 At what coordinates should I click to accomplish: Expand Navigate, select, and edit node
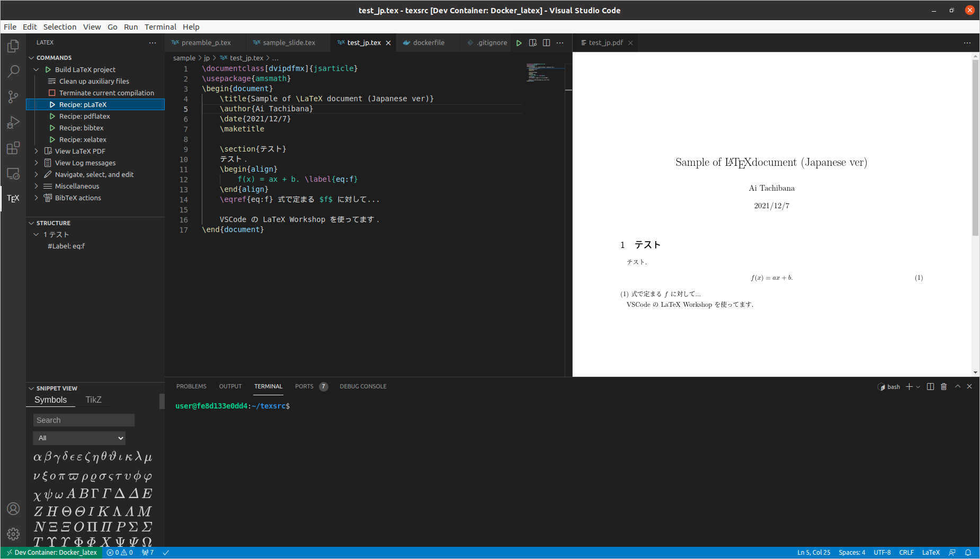[36, 174]
